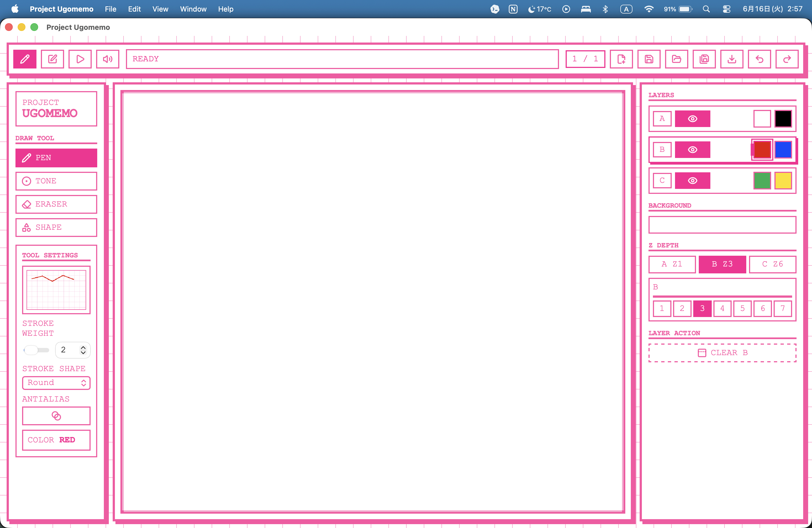Click the CLEAR B layer action button
812x528 pixels.
tap(722, 353)
